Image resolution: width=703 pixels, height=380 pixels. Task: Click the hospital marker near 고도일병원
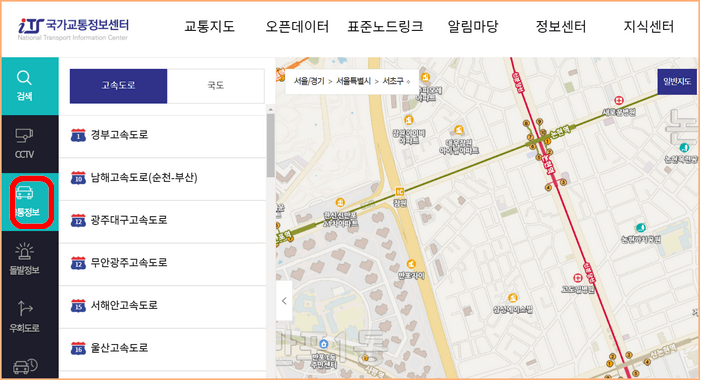click(x=578, y=278)
